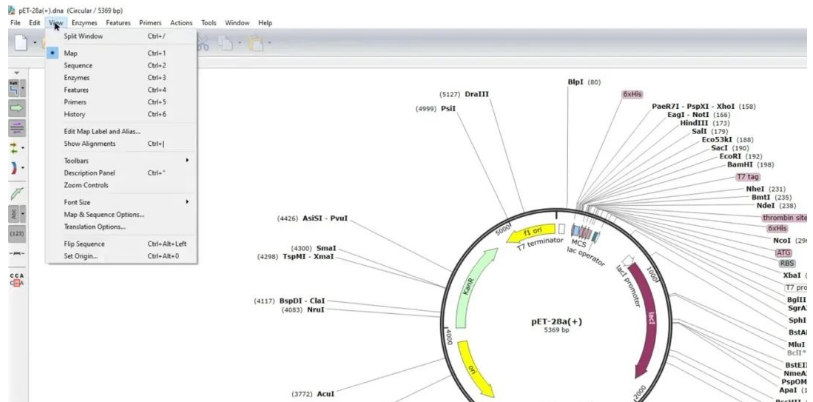
Task: Click the gray RBS feature label
Action: pos(787,263)
